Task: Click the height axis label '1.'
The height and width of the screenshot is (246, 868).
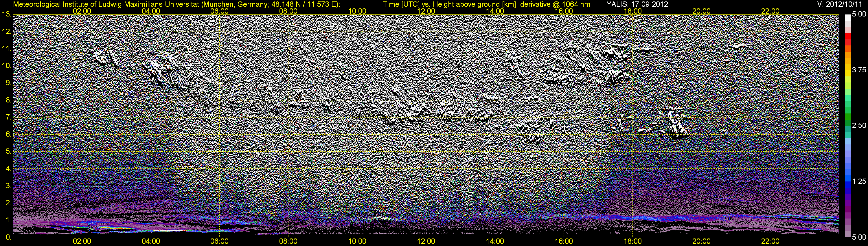Action: click(x=8, y=221)
